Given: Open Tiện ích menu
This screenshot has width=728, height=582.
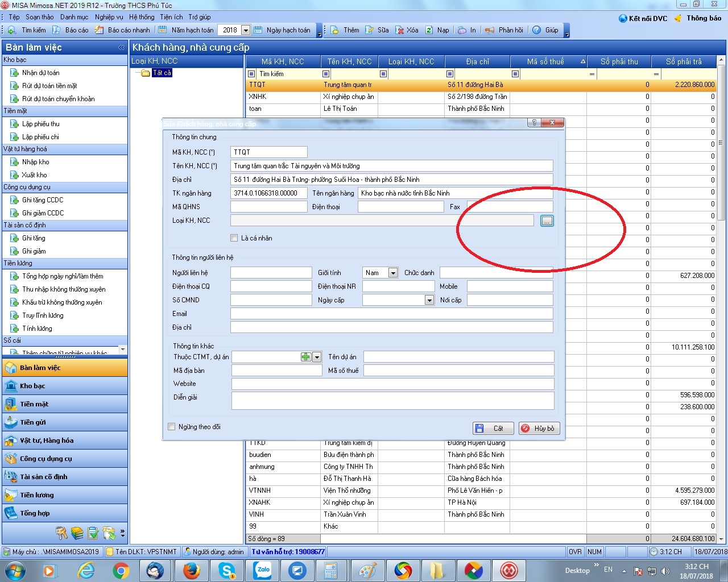Looking at the screenshot, I should (x=171, y=17).
